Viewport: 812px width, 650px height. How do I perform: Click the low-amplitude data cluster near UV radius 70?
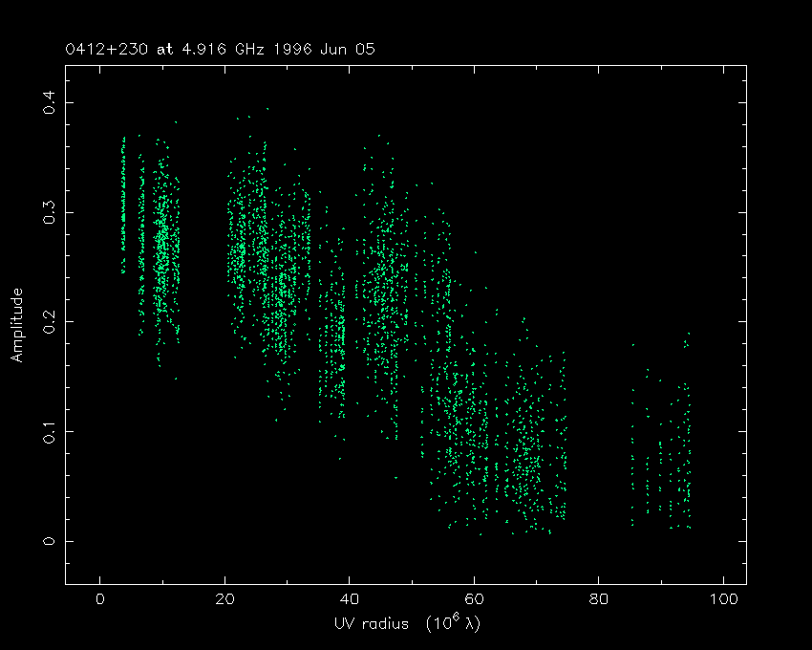(x=530, y=459)
